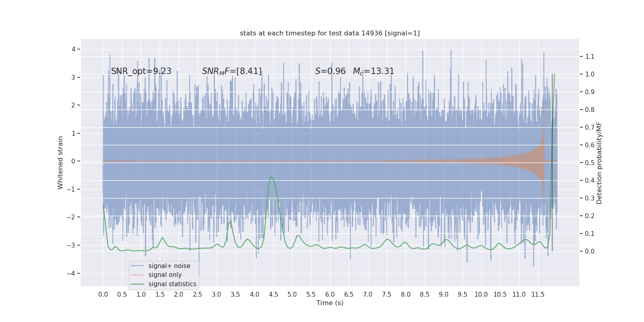The height and width of the screenshot is (322, 644).
Task: Click the Mc=13.31 annotation
Action: tap(374, 71)
